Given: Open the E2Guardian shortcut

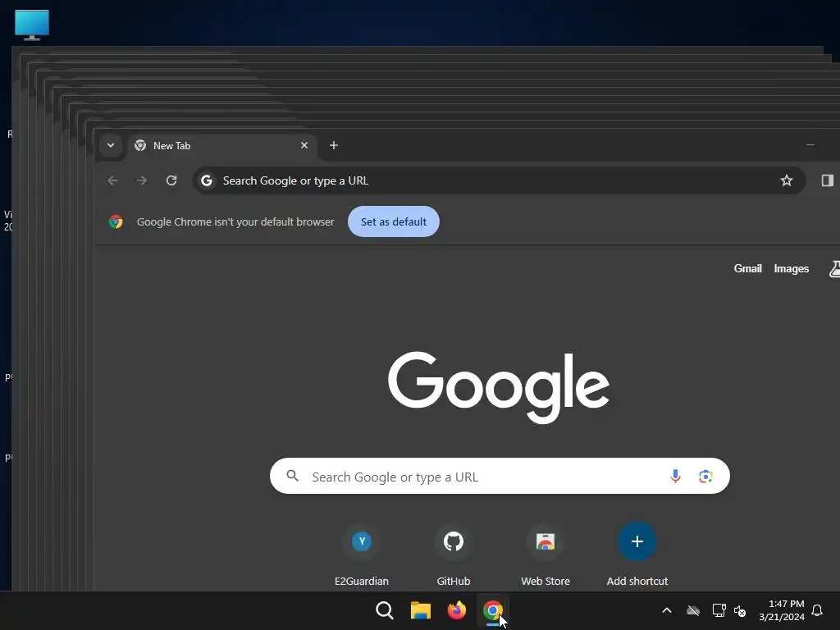Looking at the screenshot, I should tap(362, 555).
